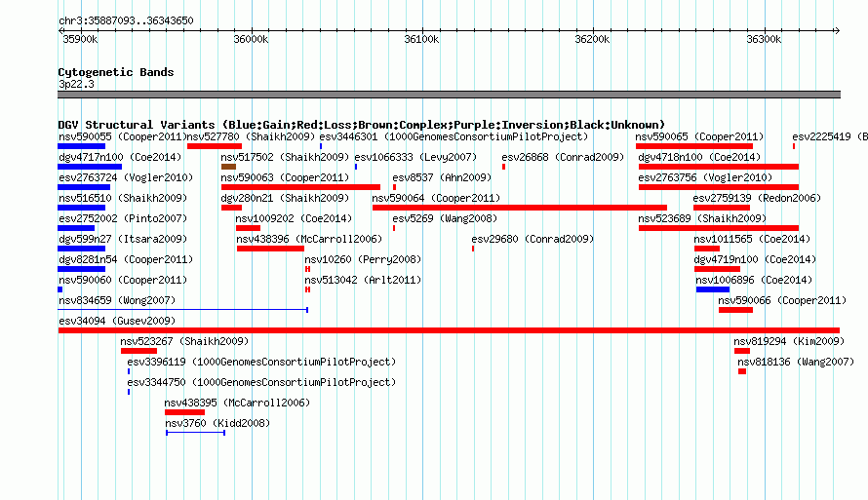868x500 pixels.
Task: Click the red bar under nsv527780
Action: point(215,146)
